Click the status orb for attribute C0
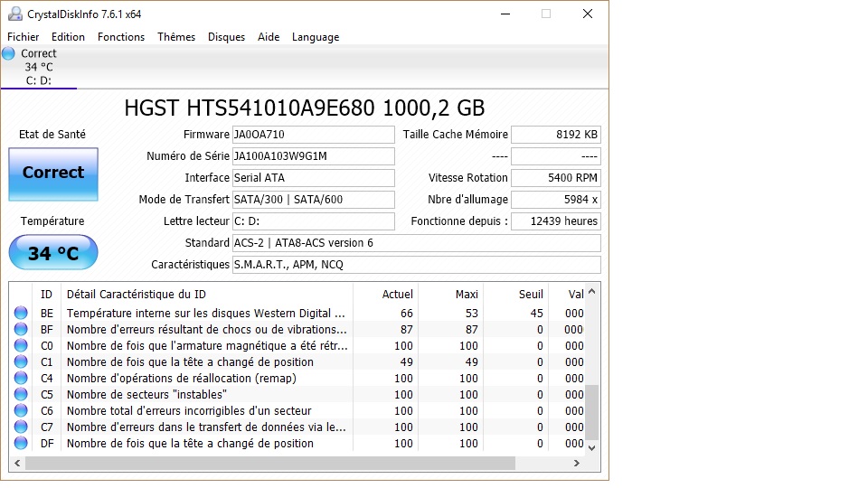 point(21,346)
